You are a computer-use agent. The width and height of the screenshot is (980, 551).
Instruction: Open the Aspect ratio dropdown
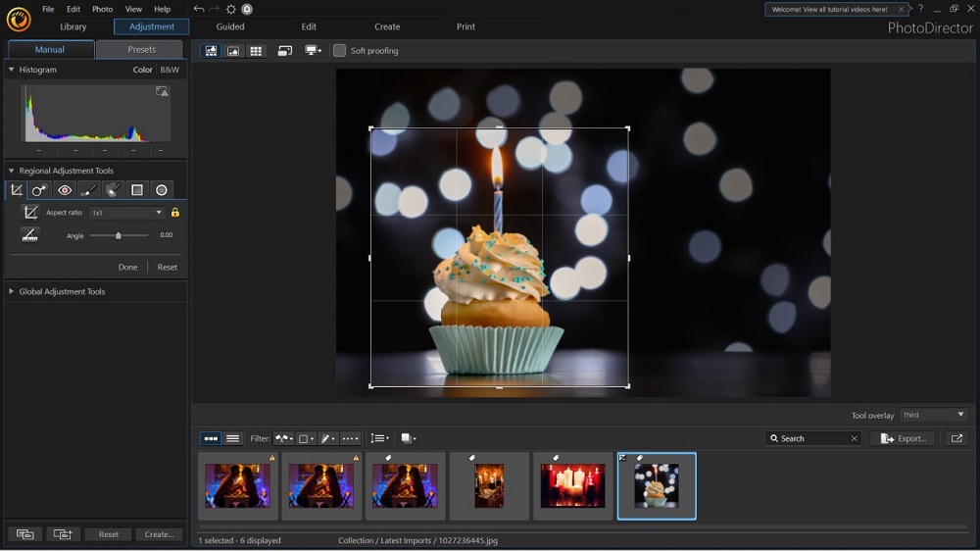click(126, 213)
